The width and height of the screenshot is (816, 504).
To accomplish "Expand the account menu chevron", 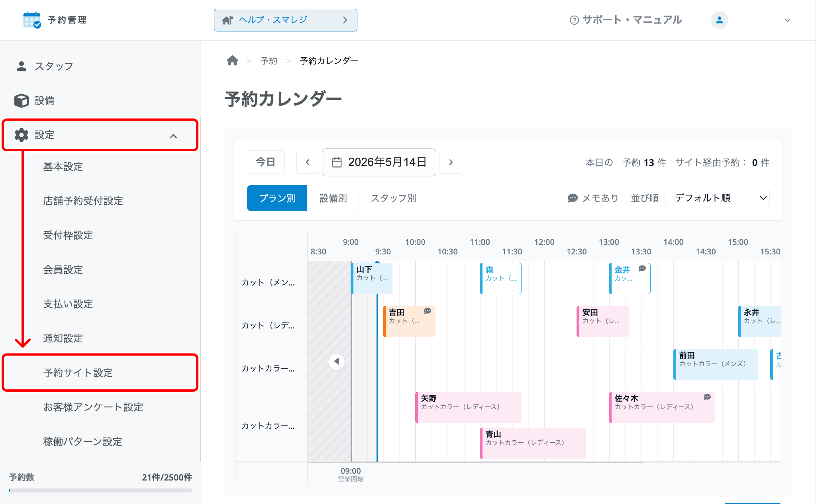I will click(787, 20).
